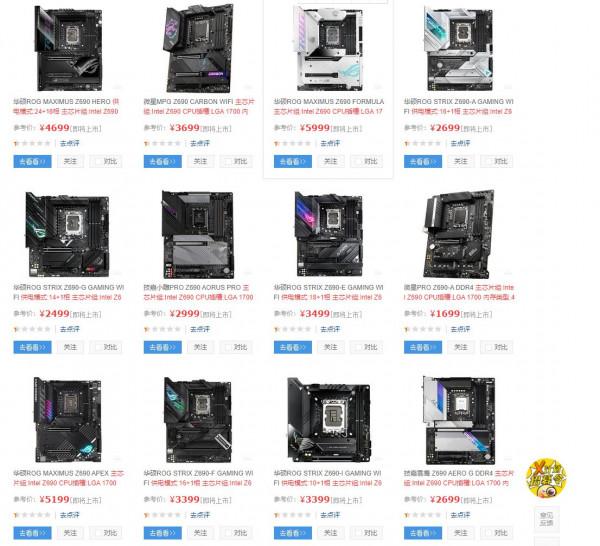600x546 pixels.
Task: Click star rating of Z690 AERO G DDR4
Action: [x=422, y=515]
